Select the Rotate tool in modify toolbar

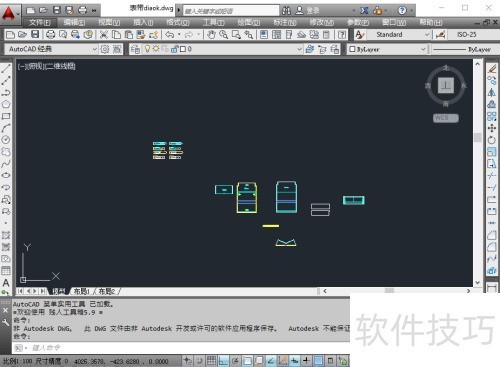tap(492, 140)
